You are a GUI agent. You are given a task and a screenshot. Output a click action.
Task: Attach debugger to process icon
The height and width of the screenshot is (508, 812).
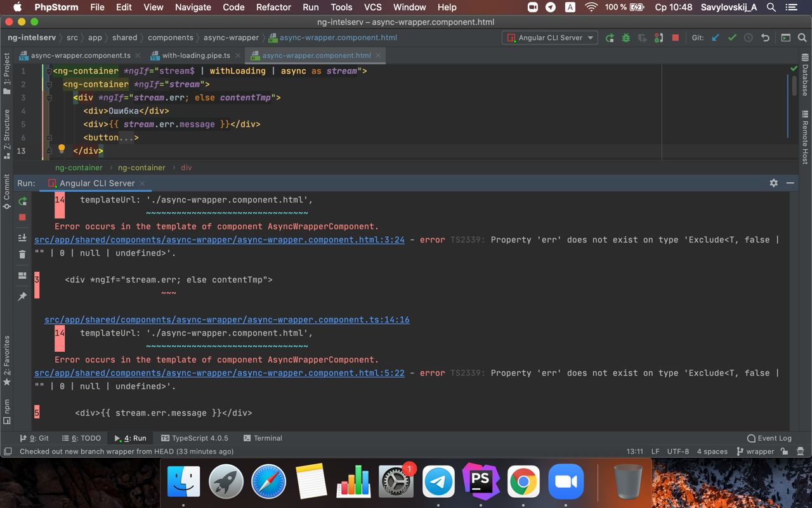pos(659,37)
